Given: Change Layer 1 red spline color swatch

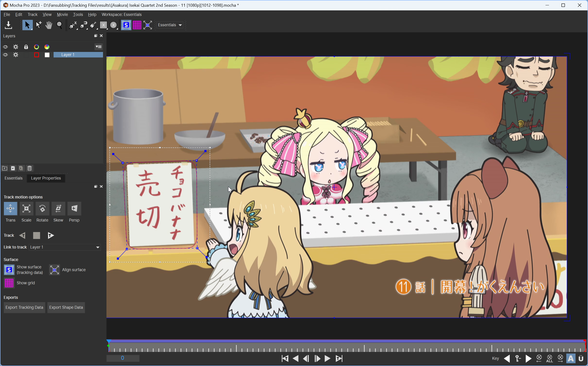Looking at the screenshot, I should coord(36,55).
